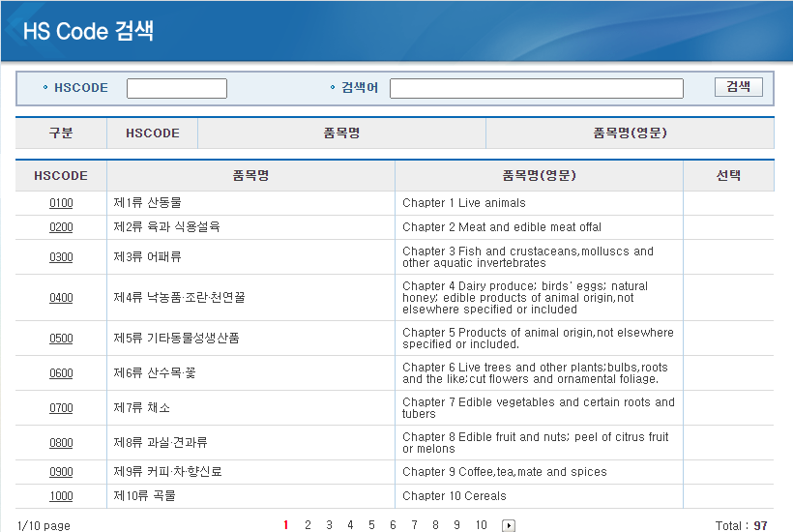
Task: Go to page 4 of results
Action: tap(350, 525)
